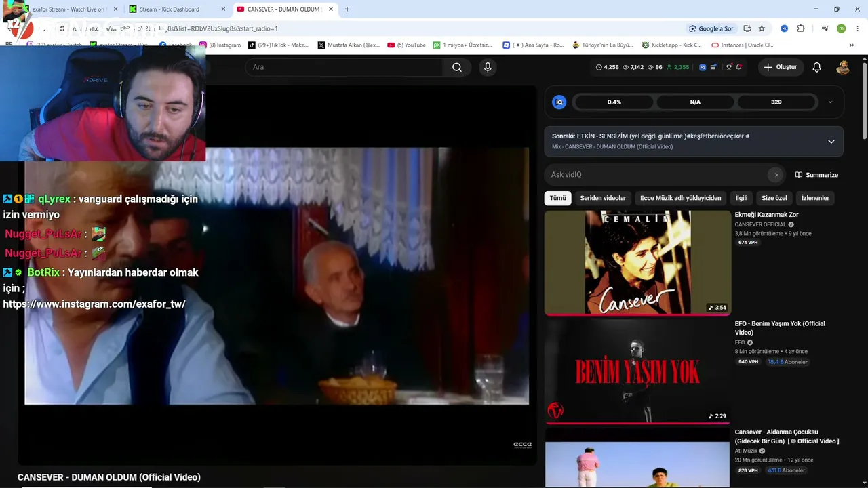Open the (5) YouTube bookmark
The width and height of the screenshot is (868, 488).
pos(407,45)
